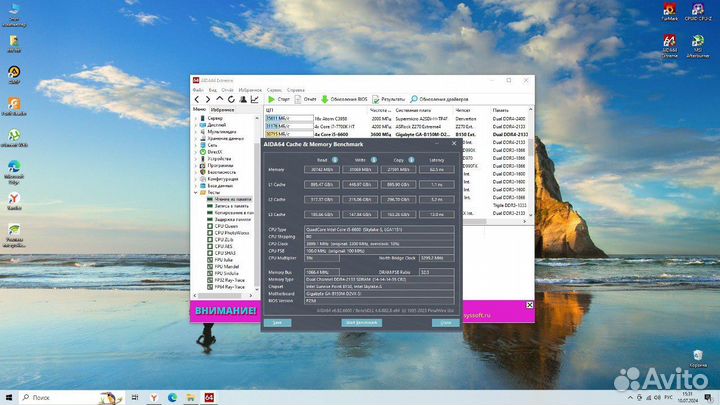
Task: Open the Файл menu
Action: [x=198, y=90]
